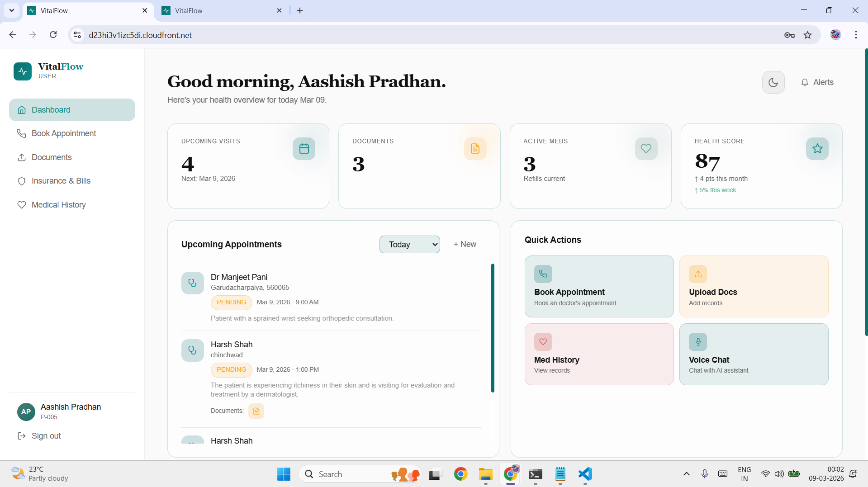The height and width of the screenshot is (487, 868).
Task: Click + New appointment button
Action: (465, 244)
